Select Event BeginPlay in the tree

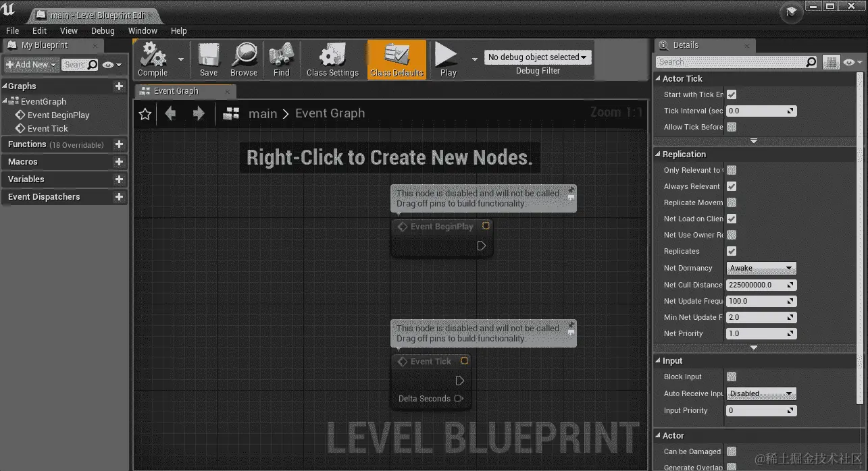pos(53,115)
